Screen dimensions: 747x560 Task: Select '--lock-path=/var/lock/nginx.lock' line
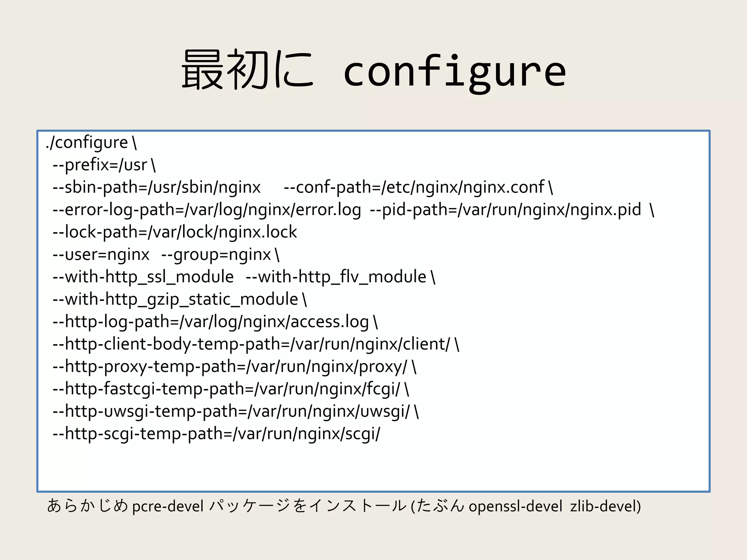175,232
